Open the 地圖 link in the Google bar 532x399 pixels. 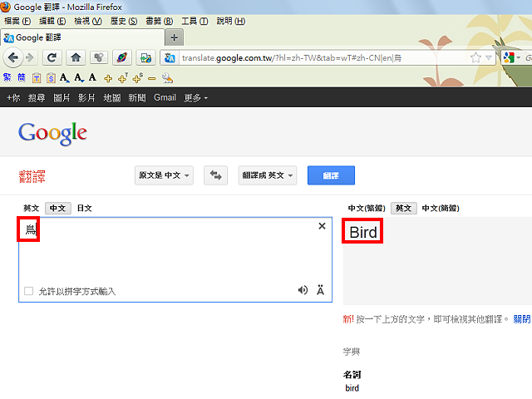click(x=111, y=98)
